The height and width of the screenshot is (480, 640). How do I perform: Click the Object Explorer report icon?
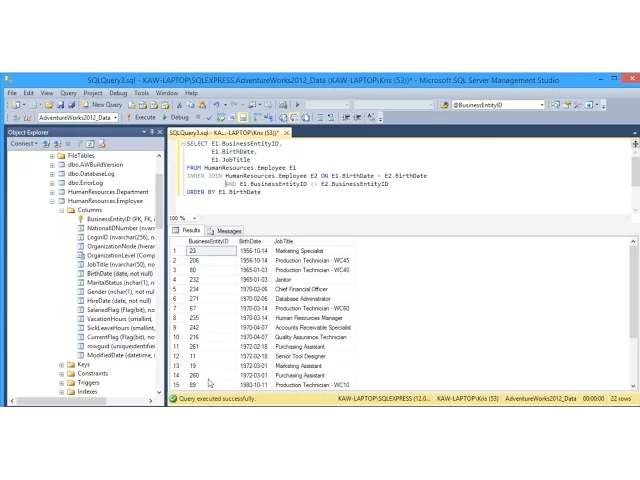[102, 144]
